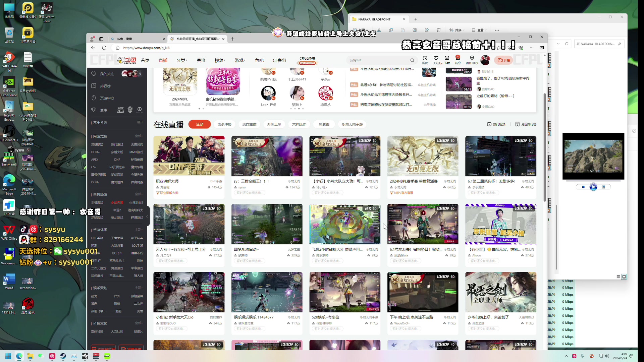
Task: Open 查看 view dropdown in Explorer window
Action: 479,30
